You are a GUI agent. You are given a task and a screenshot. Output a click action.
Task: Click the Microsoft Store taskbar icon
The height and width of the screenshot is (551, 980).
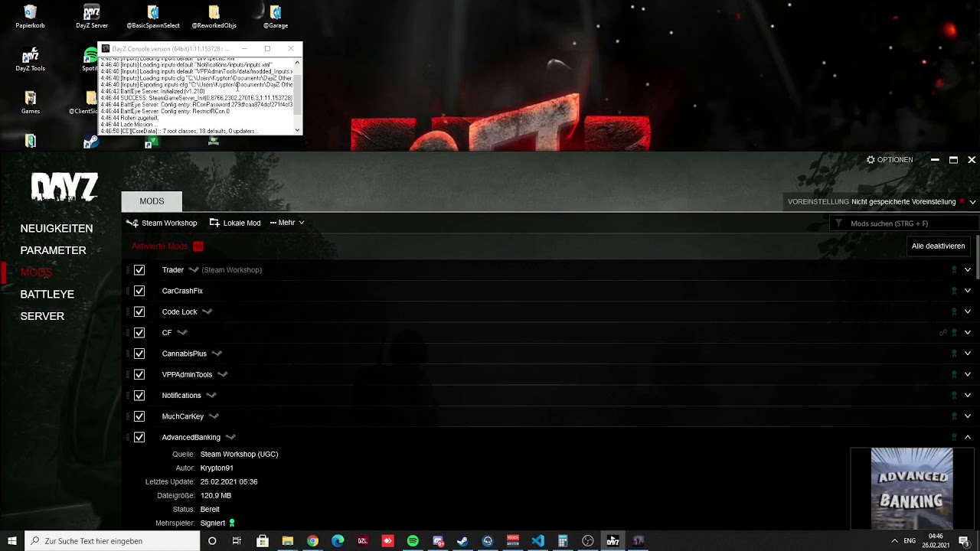coord(262,541)
